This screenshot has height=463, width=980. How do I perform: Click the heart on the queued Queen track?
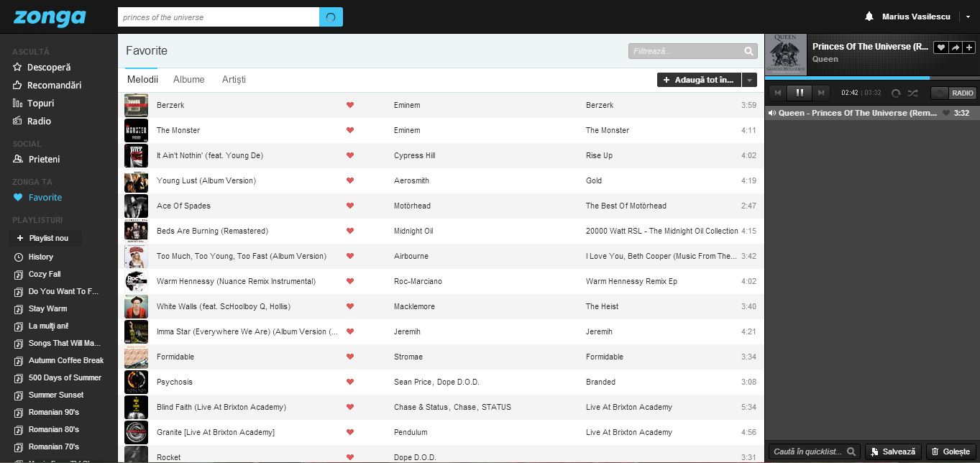946,113
